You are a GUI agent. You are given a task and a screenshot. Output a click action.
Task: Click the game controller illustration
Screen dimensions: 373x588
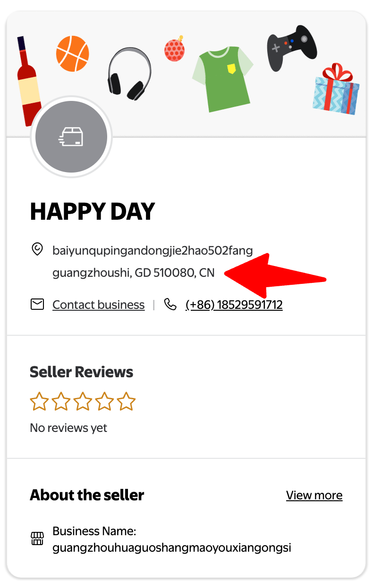coord(292,48)
